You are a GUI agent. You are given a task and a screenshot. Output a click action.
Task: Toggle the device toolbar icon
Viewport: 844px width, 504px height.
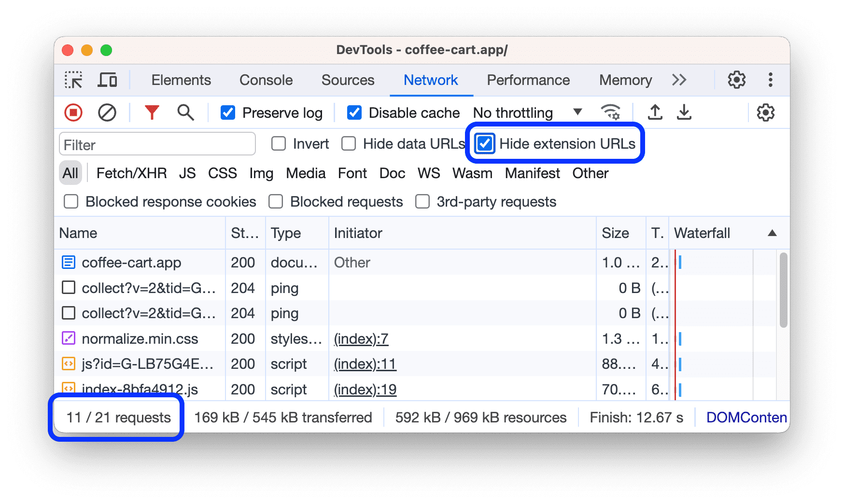tap(107, 80)
